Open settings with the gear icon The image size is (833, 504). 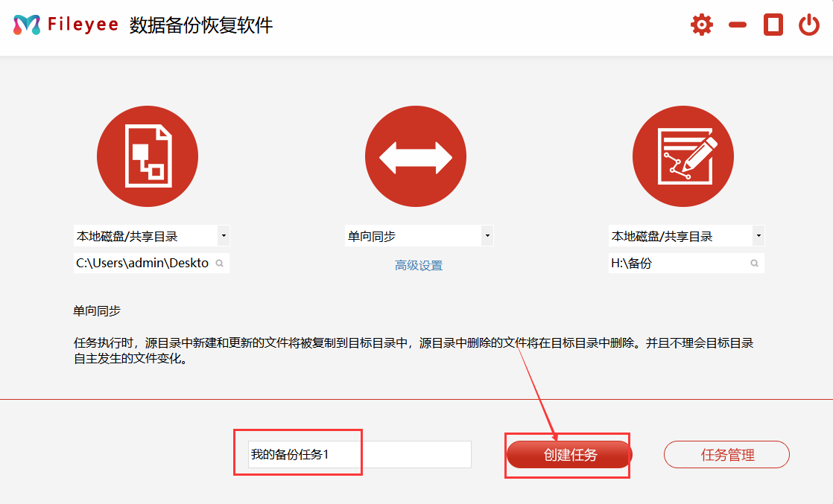click(701, 25)
